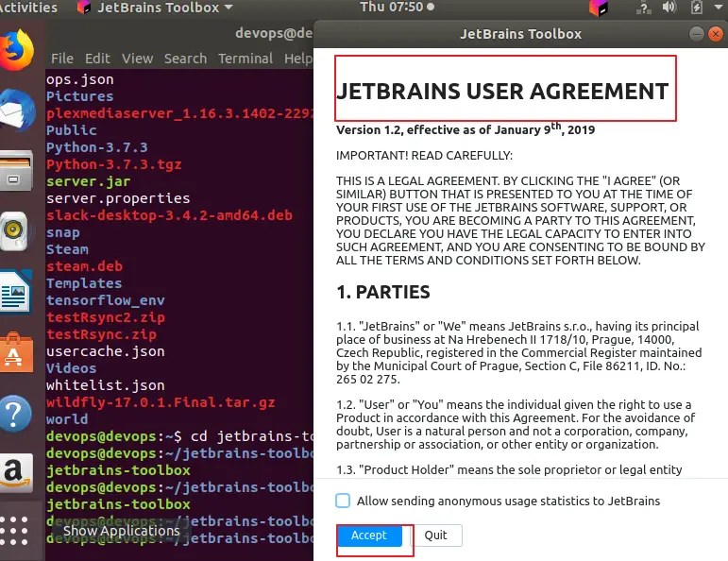Open Rhythmbox speaker icon in dock
This screenshot has width=728, height=561.
point(16,230)
